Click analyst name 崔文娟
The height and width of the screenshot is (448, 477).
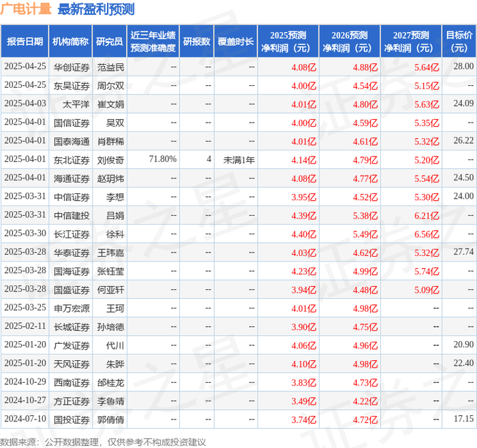[x=110, y=104]
